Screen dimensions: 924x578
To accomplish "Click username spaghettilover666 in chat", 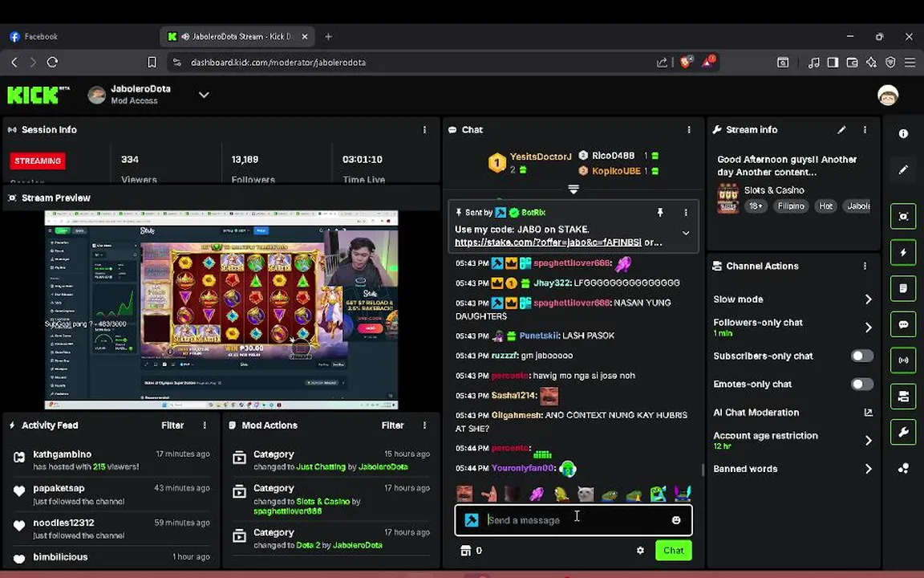I will click(x=572, y=263).
